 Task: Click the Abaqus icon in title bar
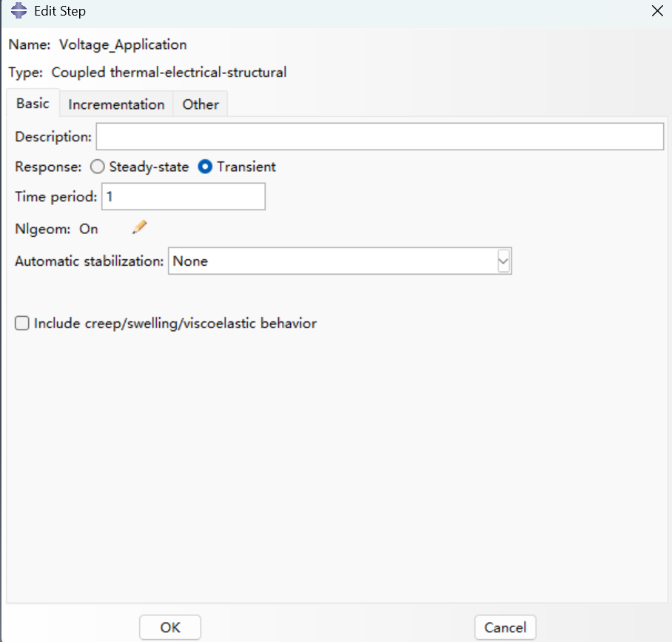(x=19, y=10)
